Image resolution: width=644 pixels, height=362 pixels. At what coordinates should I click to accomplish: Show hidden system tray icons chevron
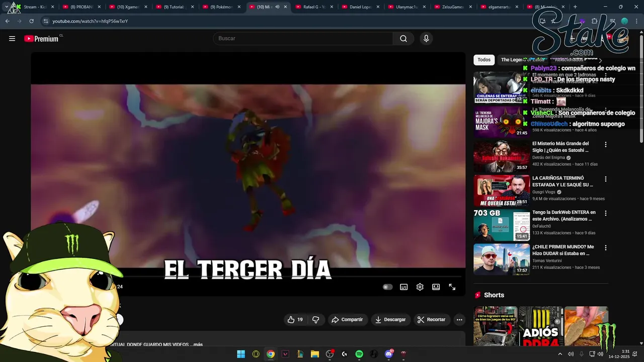coord(560,354)
